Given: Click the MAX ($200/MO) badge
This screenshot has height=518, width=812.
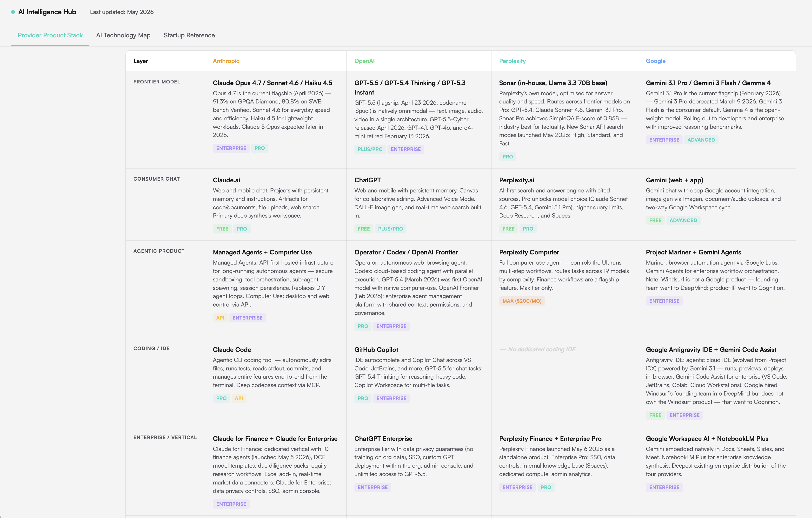Looking at the screenshot, I should click(x=522, y=301).
